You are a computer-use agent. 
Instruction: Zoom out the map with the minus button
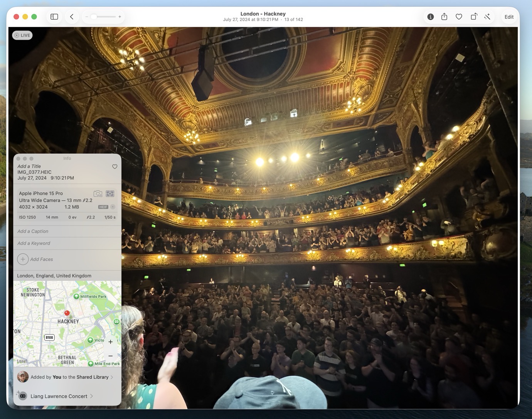coord(111,356)
